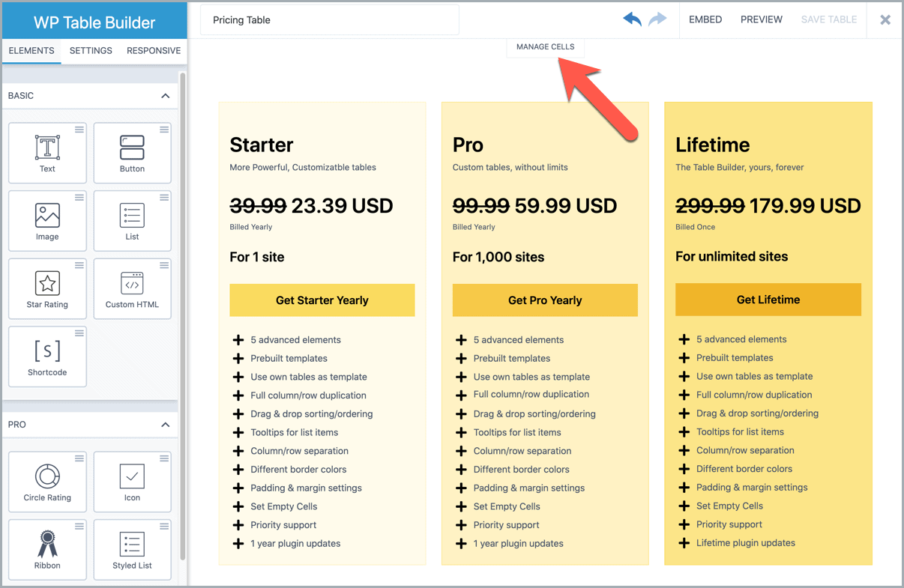Click the MANAGE CELLS button
This screenshot has height=588, width=904.
tap(545, 47)
